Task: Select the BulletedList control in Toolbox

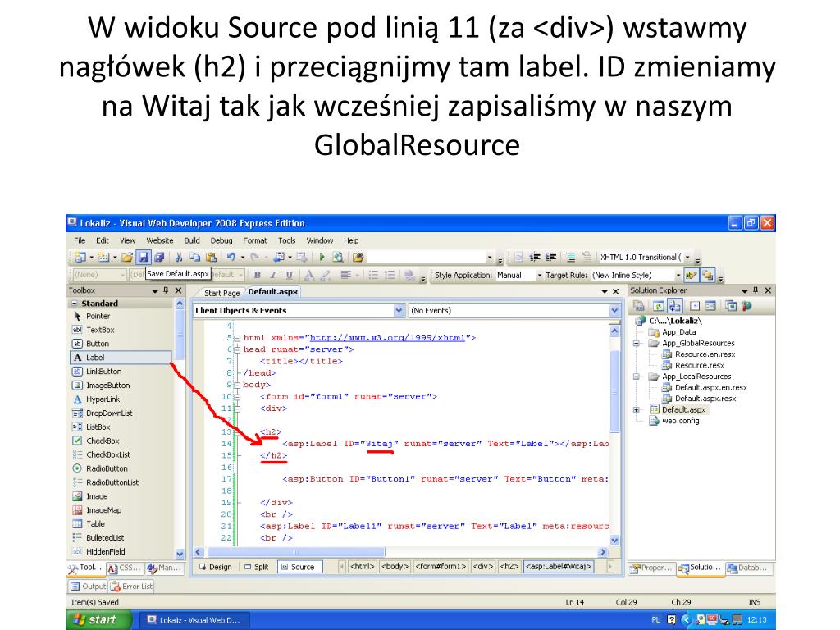Action: tap(121, 538)
